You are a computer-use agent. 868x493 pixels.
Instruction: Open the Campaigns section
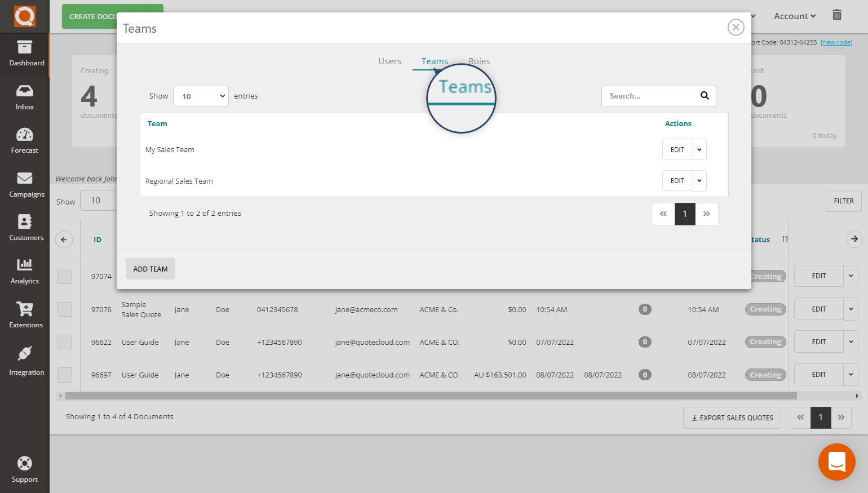(24, 185)
